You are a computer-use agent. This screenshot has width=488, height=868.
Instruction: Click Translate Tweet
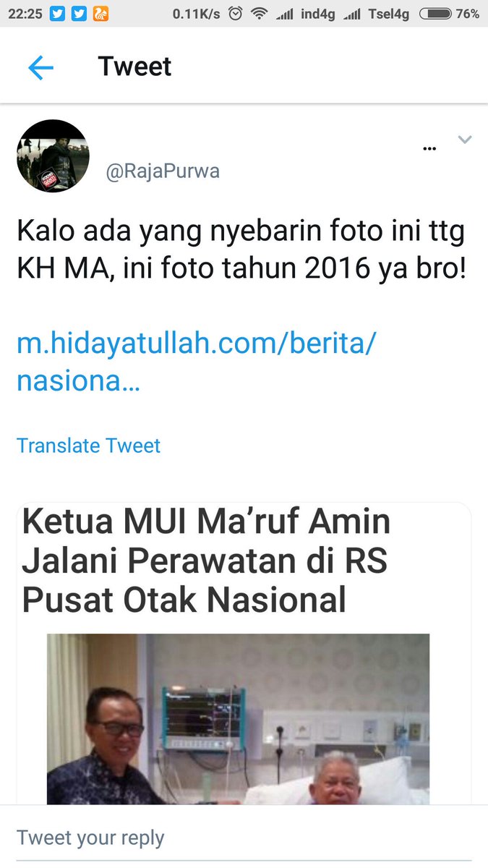[88, 445]
